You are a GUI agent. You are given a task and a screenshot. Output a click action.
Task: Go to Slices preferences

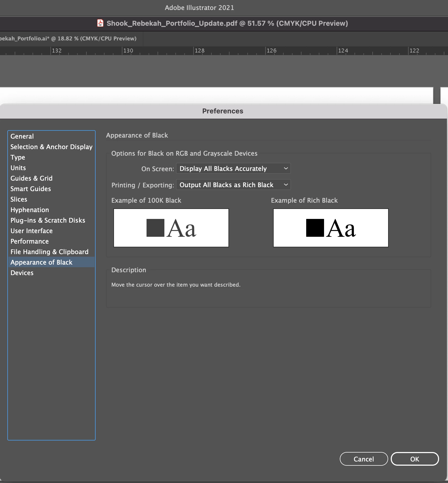51,199
